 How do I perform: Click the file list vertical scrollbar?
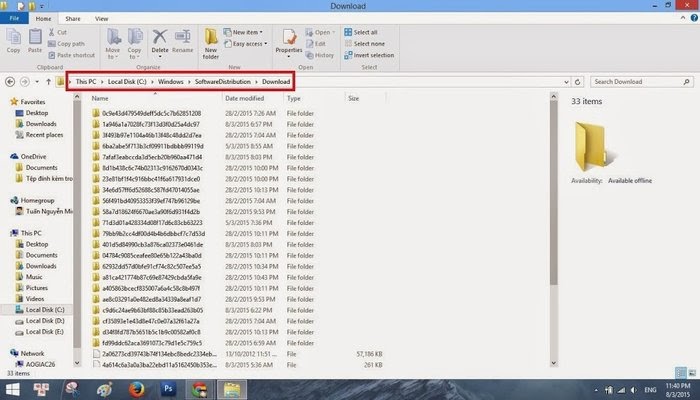[554, 192]
